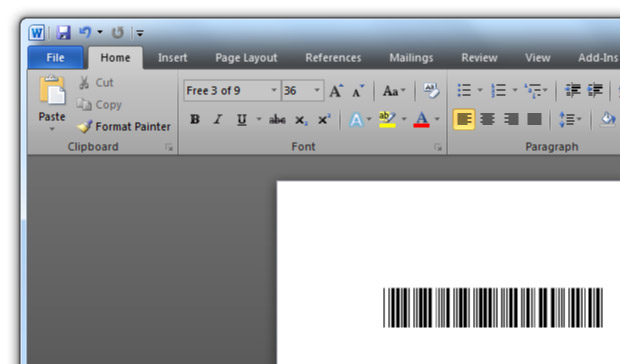The image size is (620, 364).
Task: Toggle italic formatting
Action: click(217, 119)
